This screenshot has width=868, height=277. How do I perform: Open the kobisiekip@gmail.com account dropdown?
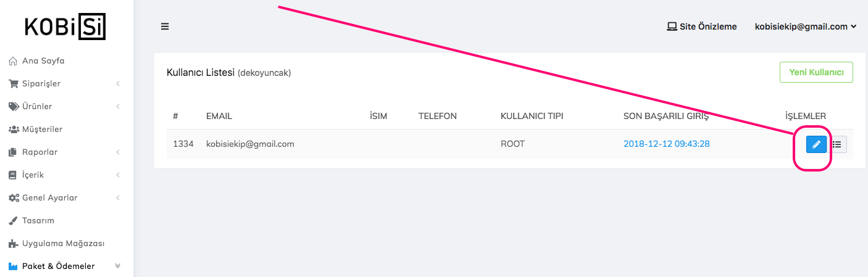(x=805, y=27)
